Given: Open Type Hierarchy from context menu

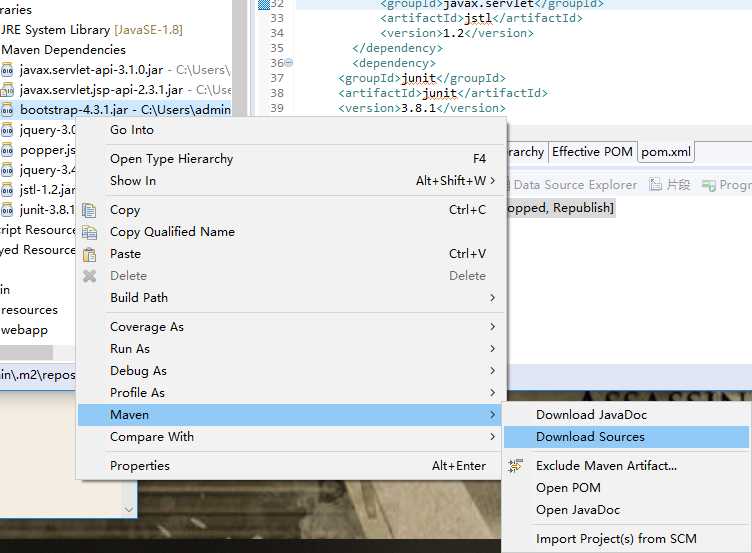Looking at the screenshot, I should point(291,159).
